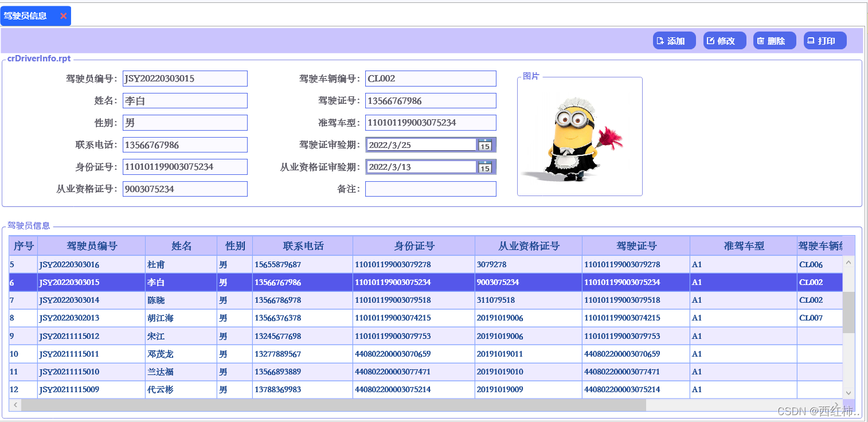Sort by 序号 column header

tap(23, 246)
